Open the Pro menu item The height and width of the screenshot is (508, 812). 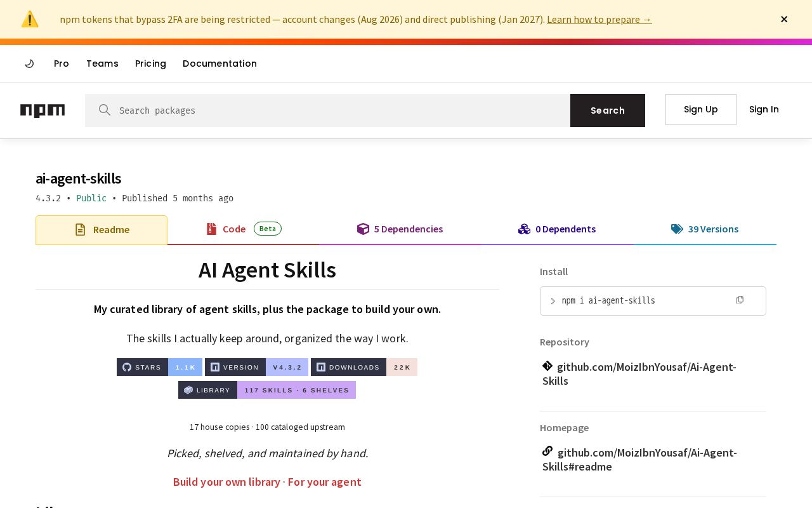coord(62,63)
